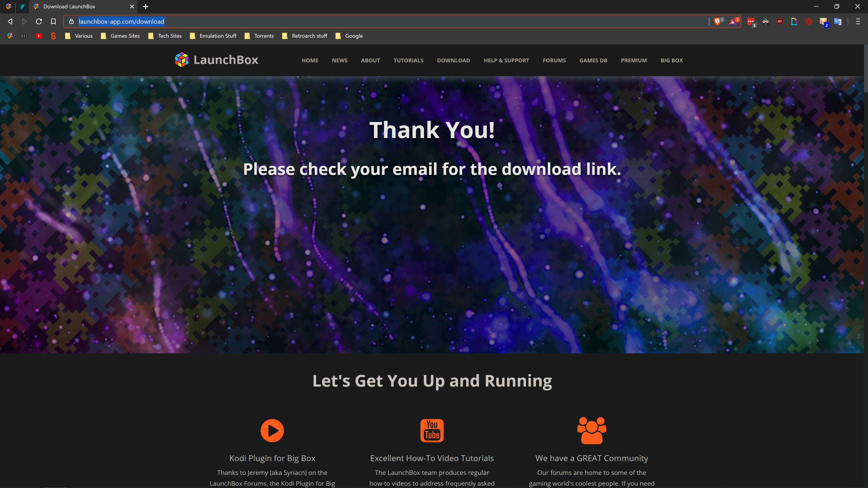This screenshot has width=868, height=488.
Task: Open the NEWS menu item
Action: tap(339, 61)
